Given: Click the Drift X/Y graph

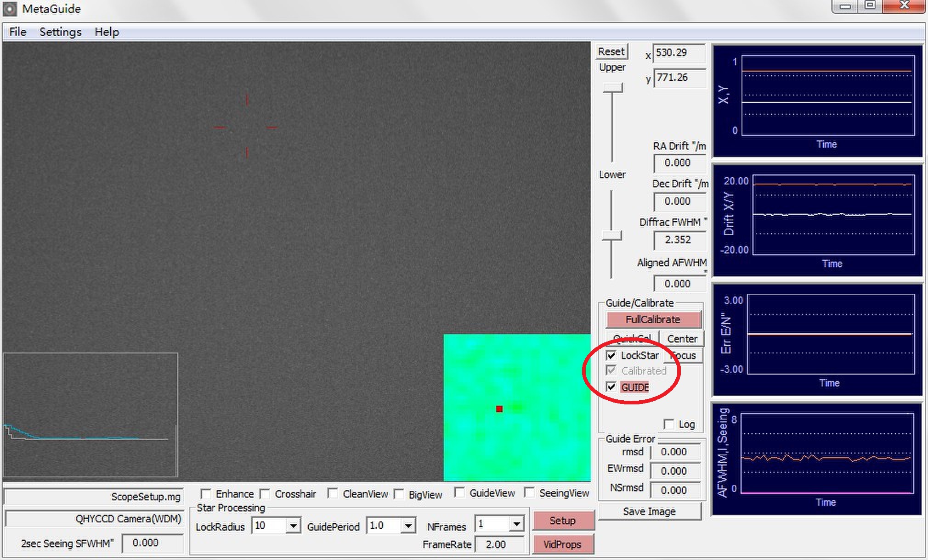Looking at the screenshot, I should [817, 220].
